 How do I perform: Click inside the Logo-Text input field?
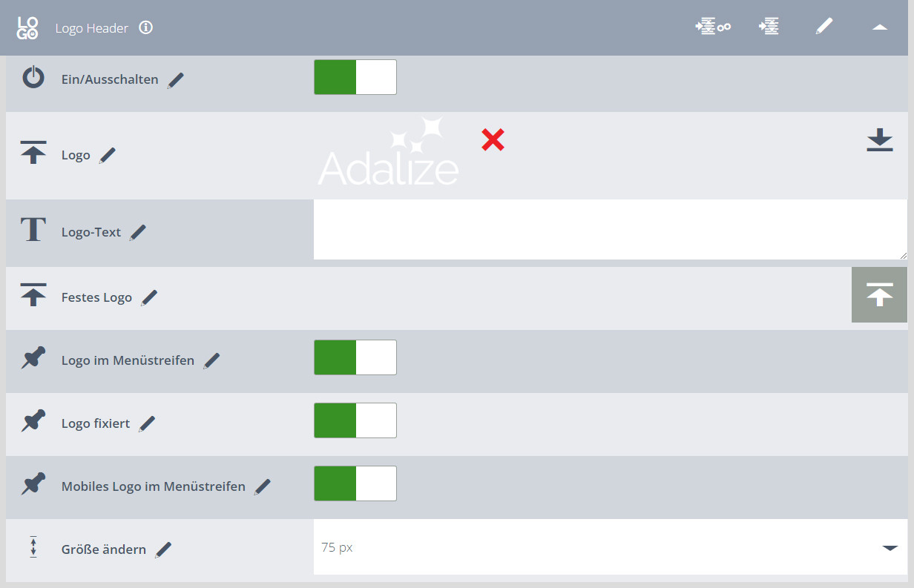(x=611, y=230)
